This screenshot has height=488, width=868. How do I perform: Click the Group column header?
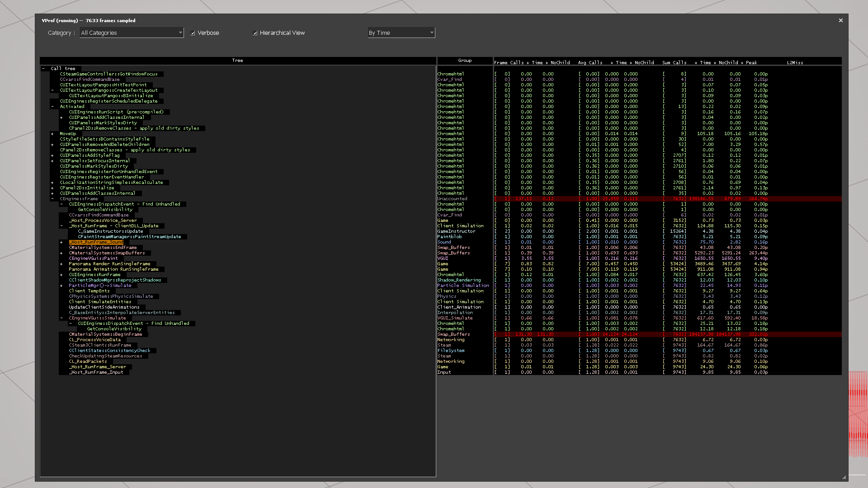[465, 60]
